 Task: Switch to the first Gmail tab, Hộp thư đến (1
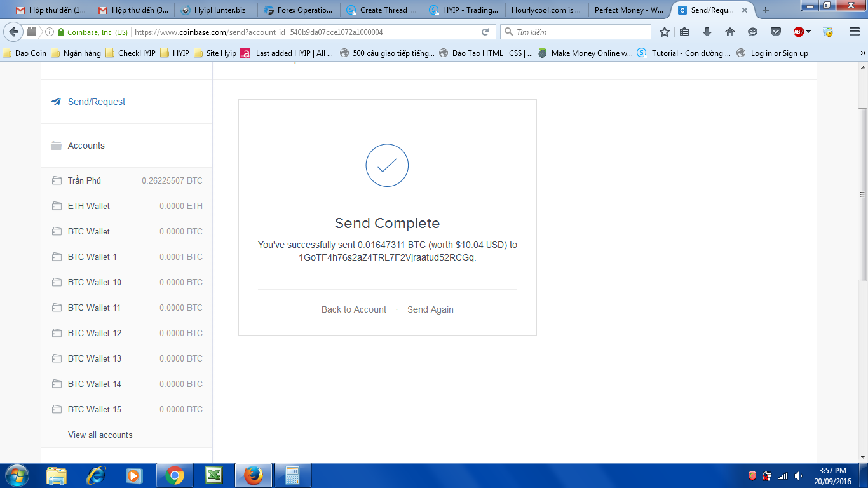coord(51,10)
